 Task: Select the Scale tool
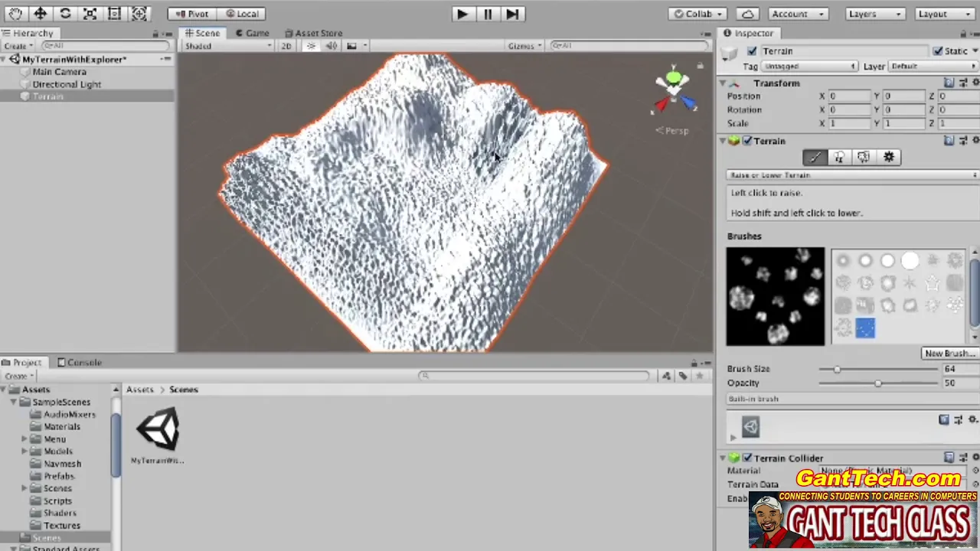90,14
